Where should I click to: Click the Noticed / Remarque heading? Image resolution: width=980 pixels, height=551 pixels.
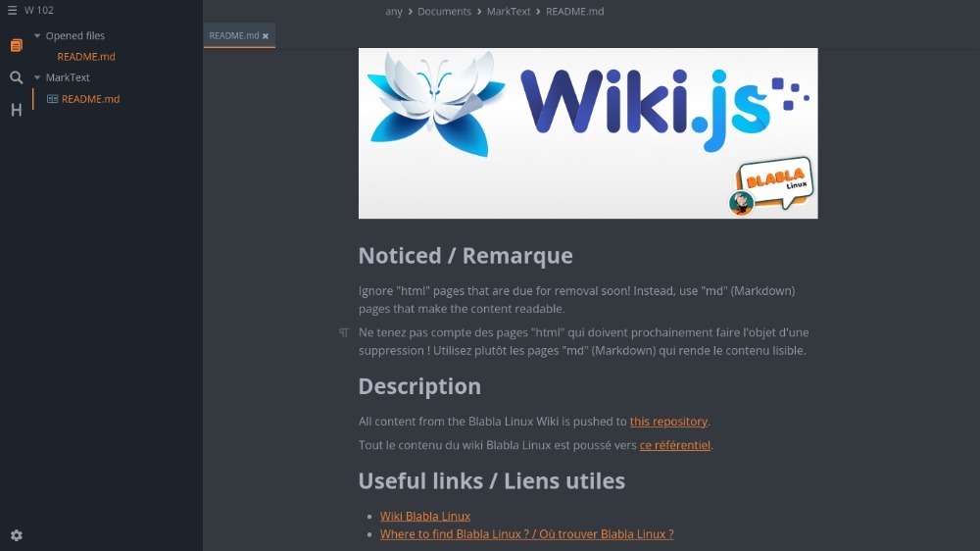(465, 256)
